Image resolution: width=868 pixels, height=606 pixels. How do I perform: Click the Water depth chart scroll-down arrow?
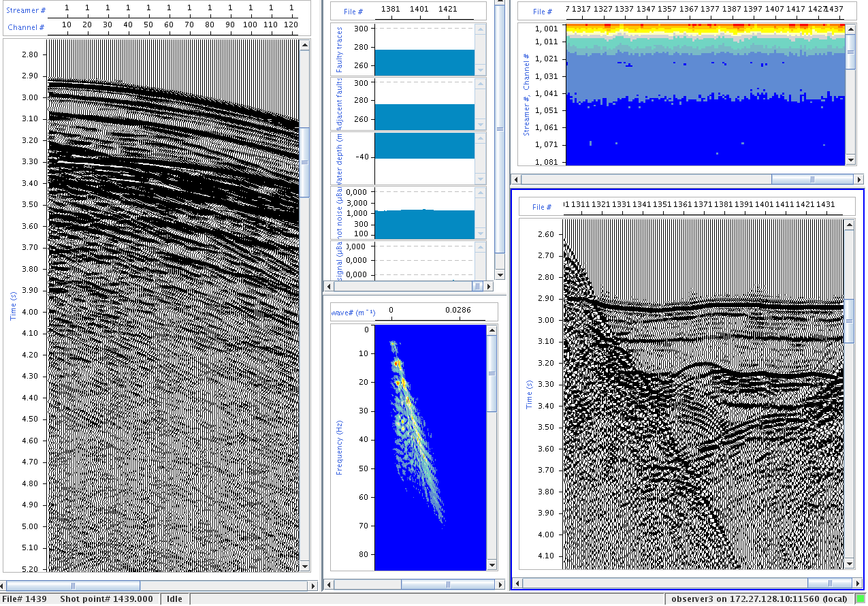click(481, 179)
